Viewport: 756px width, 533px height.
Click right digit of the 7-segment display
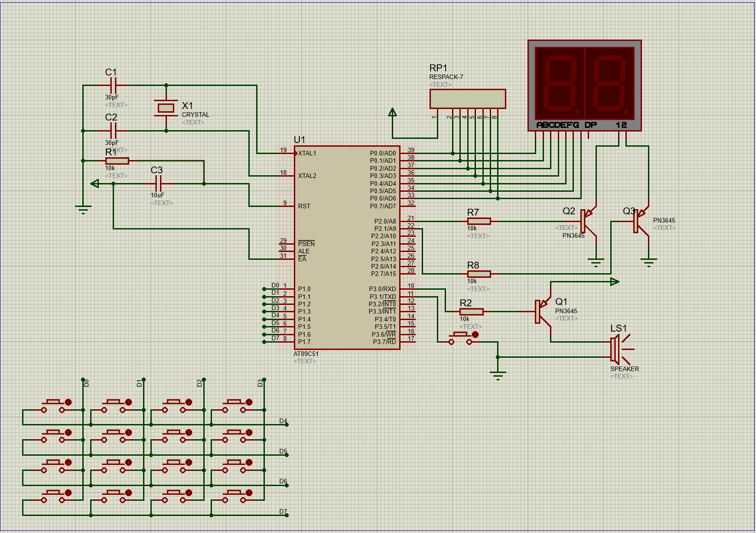609,83
